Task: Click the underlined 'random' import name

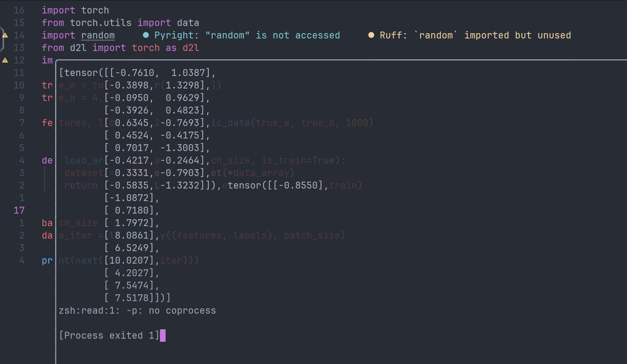Action: pyautogui.click(x=98, y=35)
